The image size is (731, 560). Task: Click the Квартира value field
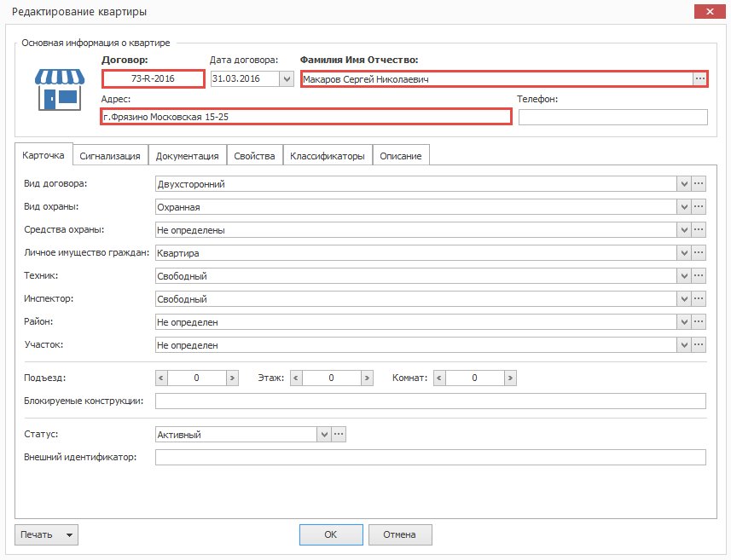click(x=416, y=253)
